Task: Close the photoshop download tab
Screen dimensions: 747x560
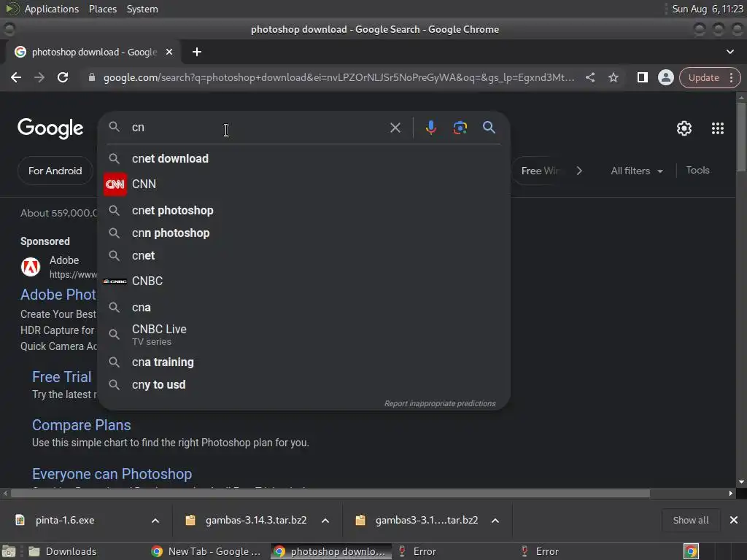Action: pyautogui.click(x=169, y=52)
